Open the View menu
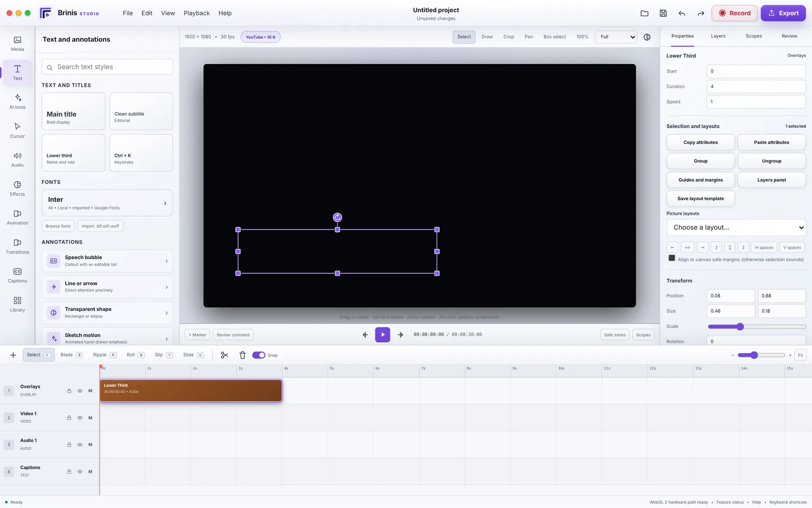812x508 pixels. 168,13
